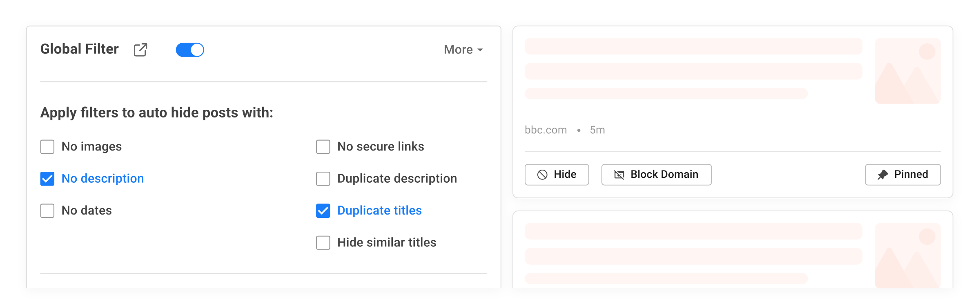The image size is (980, 301).
Task: Hide the bbc.com post
Action: [557, 175]
